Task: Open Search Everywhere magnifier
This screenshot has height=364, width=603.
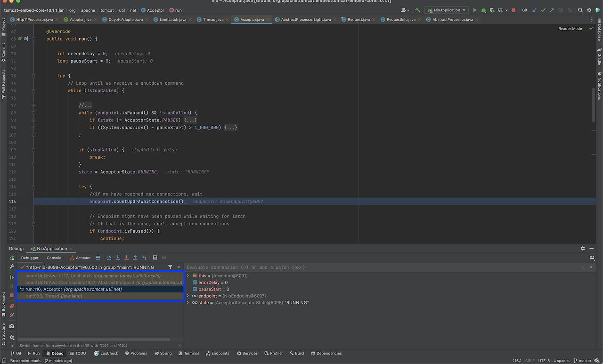Action: [580, 10]
